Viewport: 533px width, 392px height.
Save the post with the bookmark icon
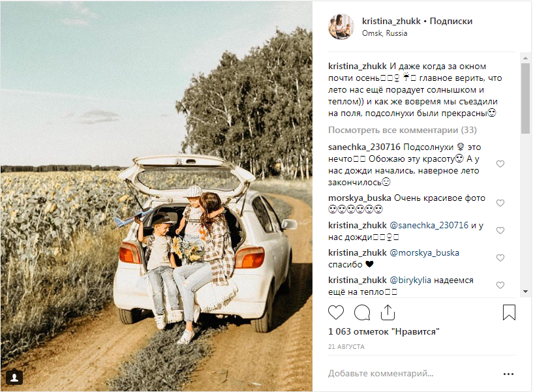click(509, 312)
